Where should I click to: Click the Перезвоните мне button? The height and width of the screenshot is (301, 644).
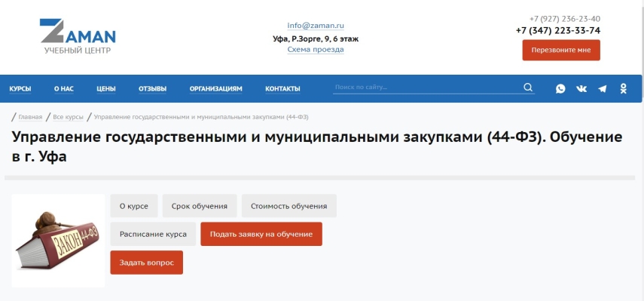coord(561,50)
